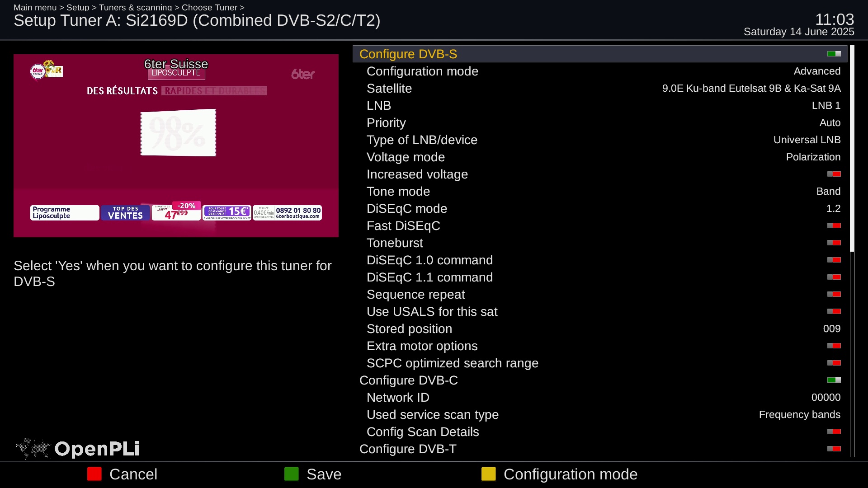The image size is (868, 488).
Task: Switch on Use USALS for this sat
Action: coord(834,311)
